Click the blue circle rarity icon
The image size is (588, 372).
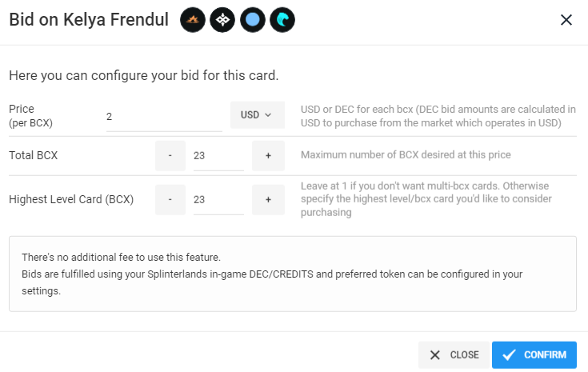[x=252, y=20]
